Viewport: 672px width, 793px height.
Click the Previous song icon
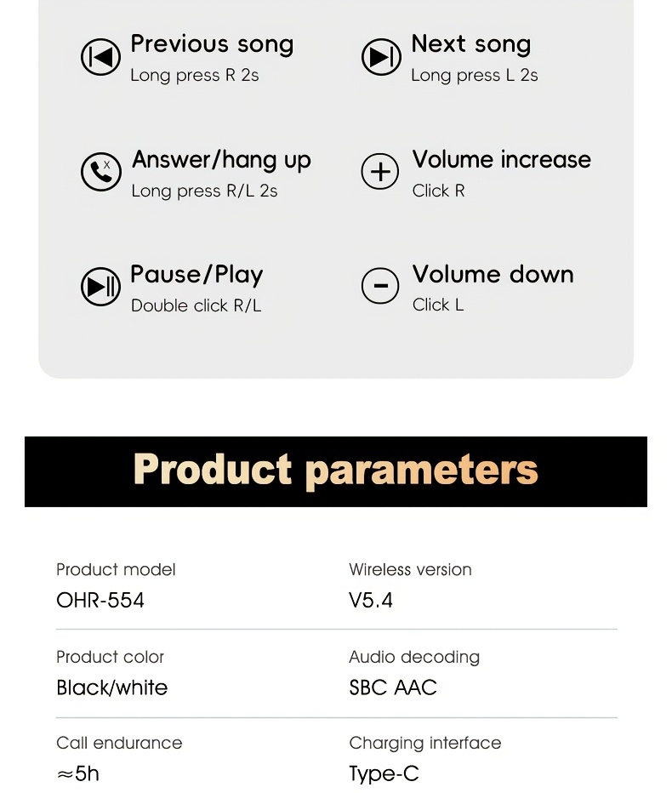100,57
